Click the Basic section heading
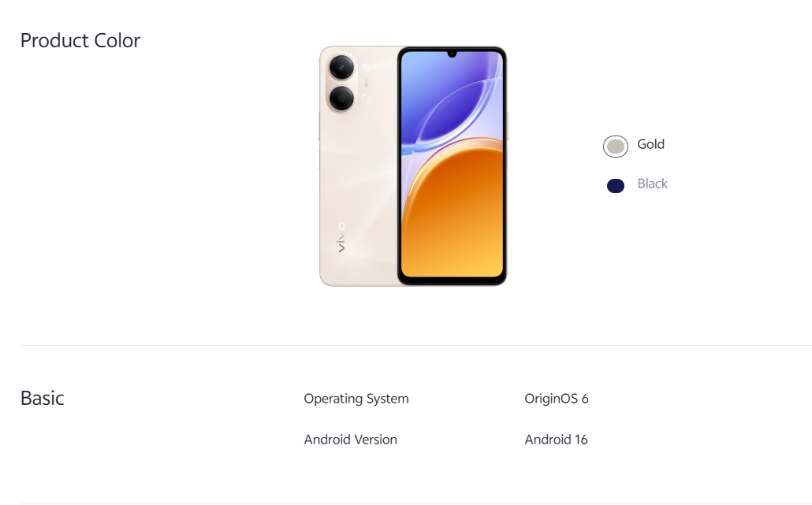The width and height of the screenshot is (812, 505). (x=43, y=399)
